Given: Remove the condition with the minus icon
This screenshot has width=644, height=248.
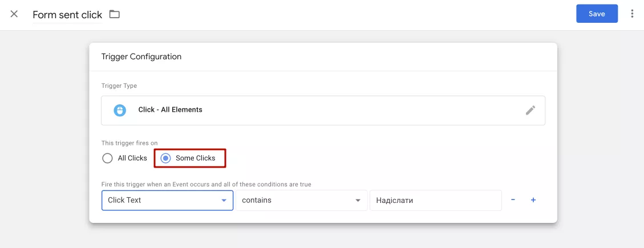Looking at the screenshot, I should [x=513, y=200].
